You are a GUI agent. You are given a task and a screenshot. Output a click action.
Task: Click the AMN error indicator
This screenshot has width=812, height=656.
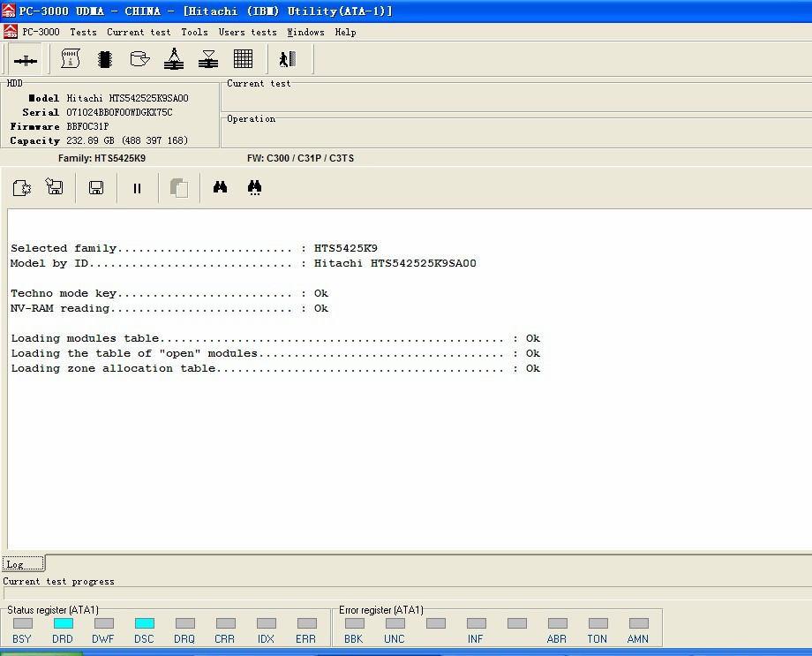pos(638,623)
